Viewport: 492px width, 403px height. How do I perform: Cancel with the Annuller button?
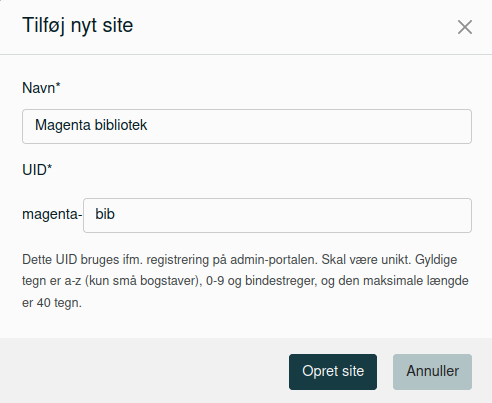point(432,372)
